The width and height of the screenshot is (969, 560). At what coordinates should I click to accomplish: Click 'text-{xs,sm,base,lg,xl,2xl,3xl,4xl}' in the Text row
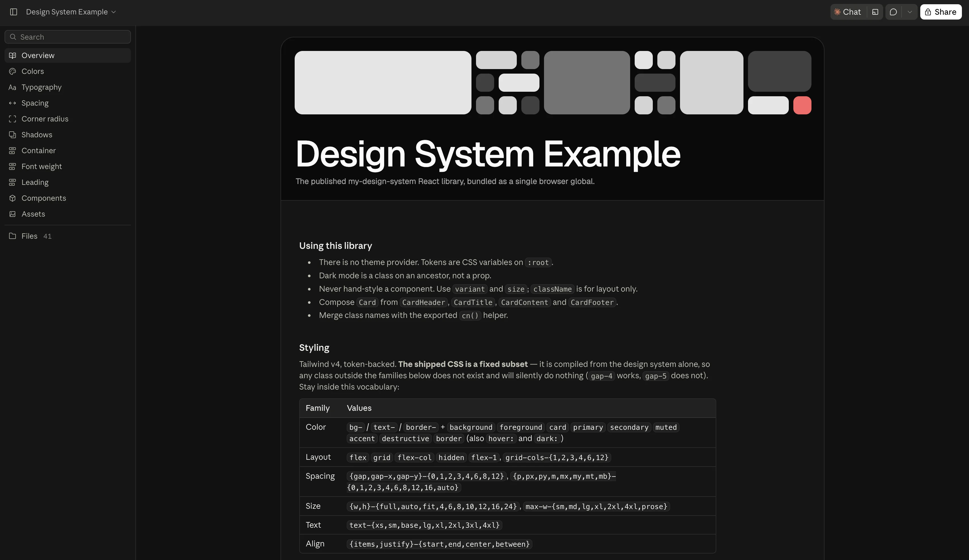[424, 525]
